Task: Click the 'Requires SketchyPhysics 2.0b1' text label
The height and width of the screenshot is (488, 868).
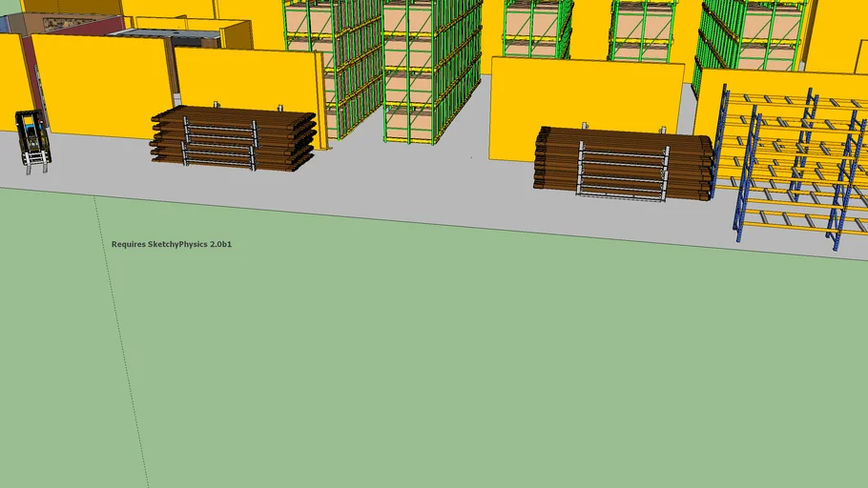Action: [x=172, y=244]
